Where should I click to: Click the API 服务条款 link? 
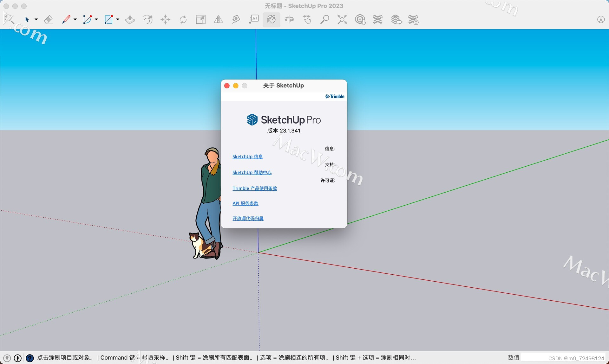246,203
